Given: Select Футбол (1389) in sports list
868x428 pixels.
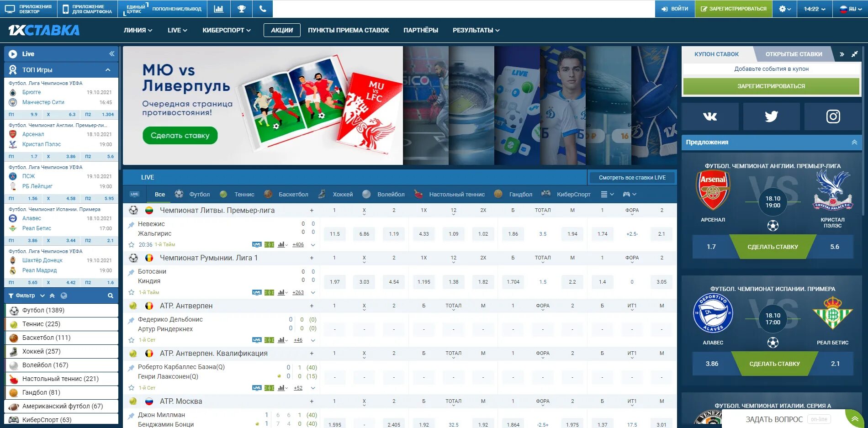Looking at the screenshot, I should [x=61, y=310].
